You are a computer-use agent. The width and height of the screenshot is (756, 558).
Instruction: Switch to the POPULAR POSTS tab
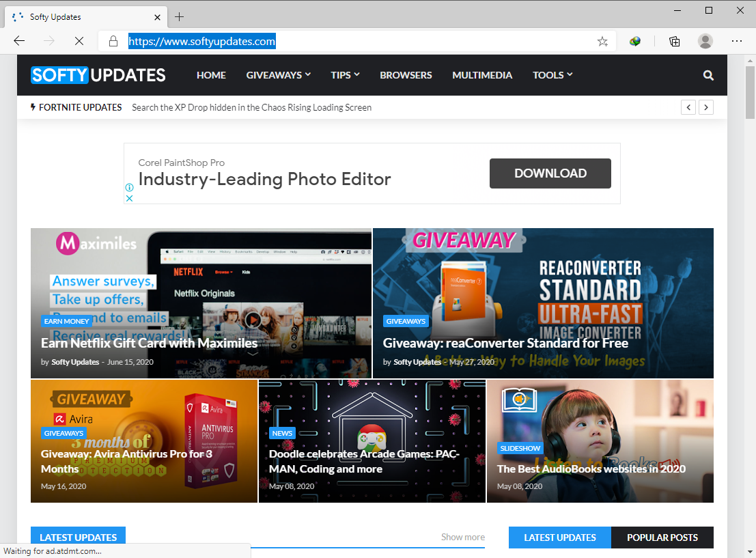pos(662,538)
